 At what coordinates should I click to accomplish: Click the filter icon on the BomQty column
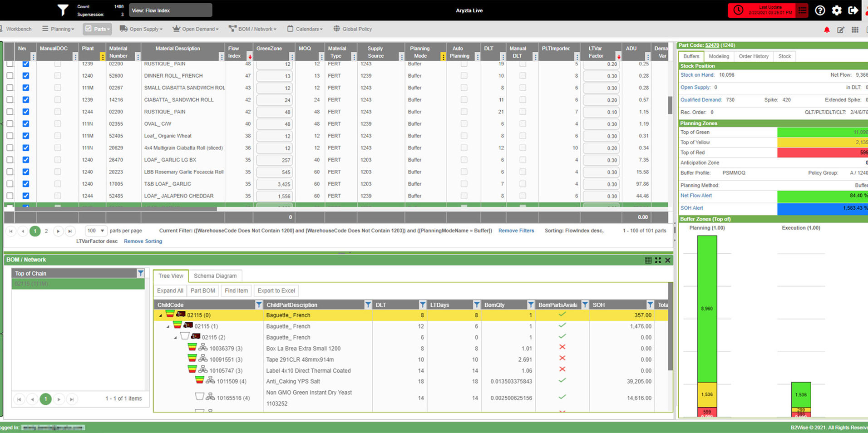[531, 305]
